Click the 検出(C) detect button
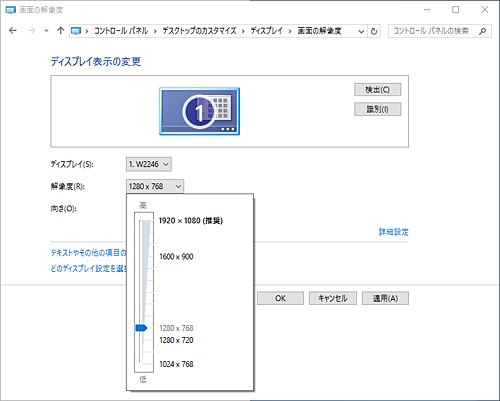This screenshot has height=401, width=500. tap(378, 90)
